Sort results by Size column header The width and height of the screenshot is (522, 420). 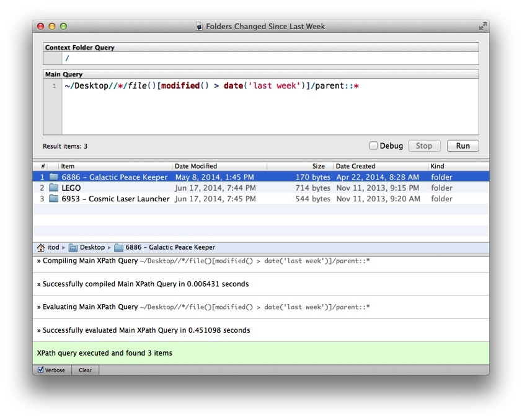click(x=300, y=166)
